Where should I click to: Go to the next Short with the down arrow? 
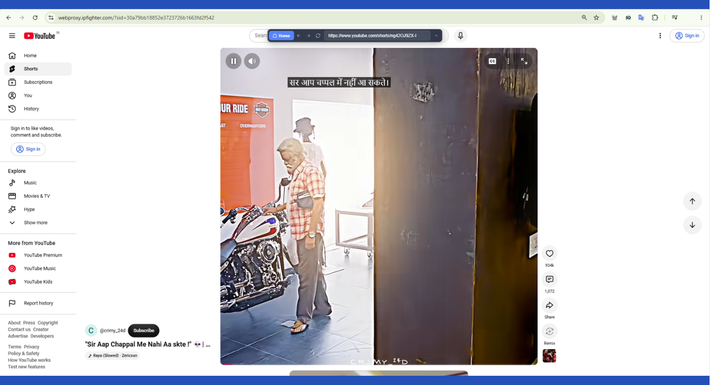pyautogui.click(x=692, y=225)
